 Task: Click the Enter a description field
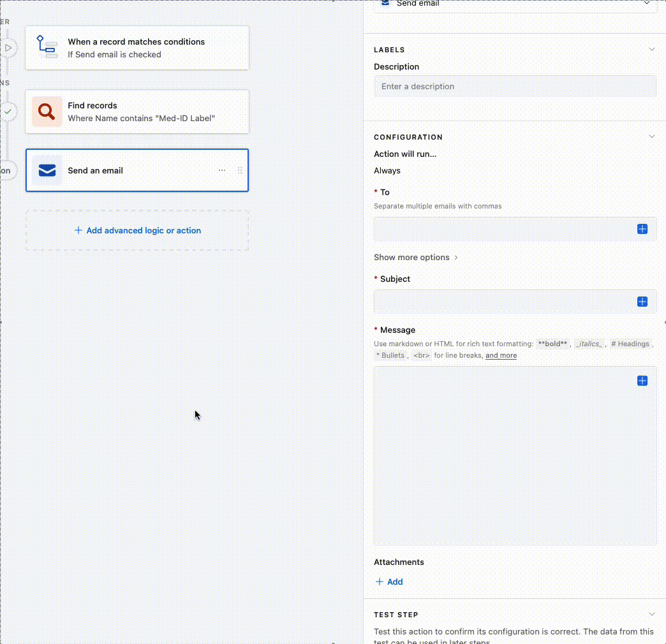(515, 87)
